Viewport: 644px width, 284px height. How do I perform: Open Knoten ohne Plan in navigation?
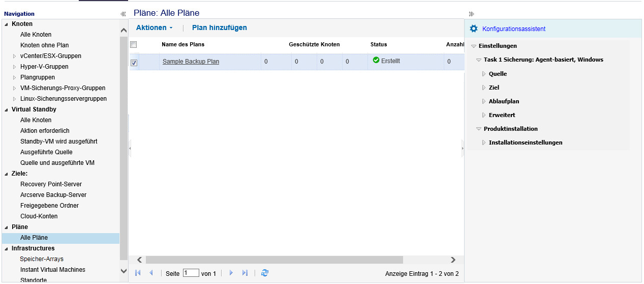[44, 45]
